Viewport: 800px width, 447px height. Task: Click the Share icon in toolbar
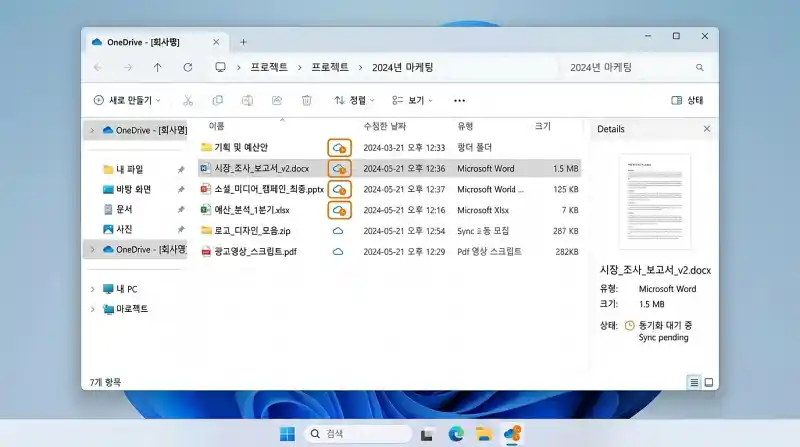pos(277,101)
